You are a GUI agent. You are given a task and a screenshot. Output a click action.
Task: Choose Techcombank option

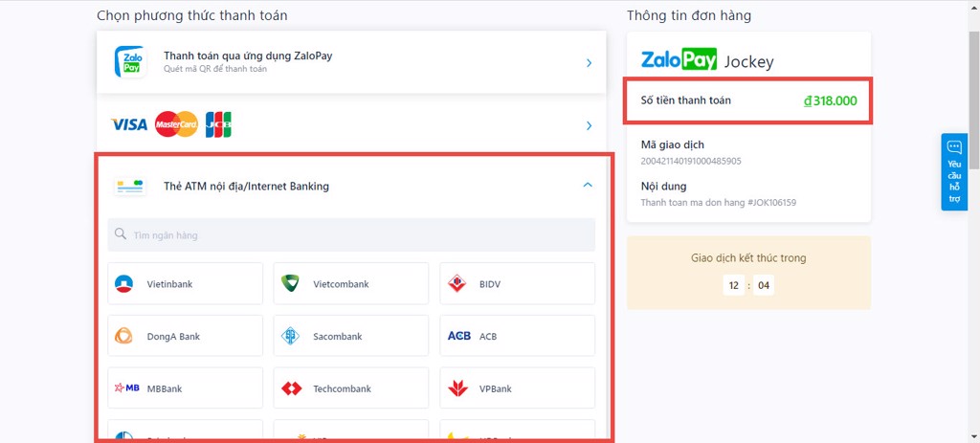pos(351,388)
